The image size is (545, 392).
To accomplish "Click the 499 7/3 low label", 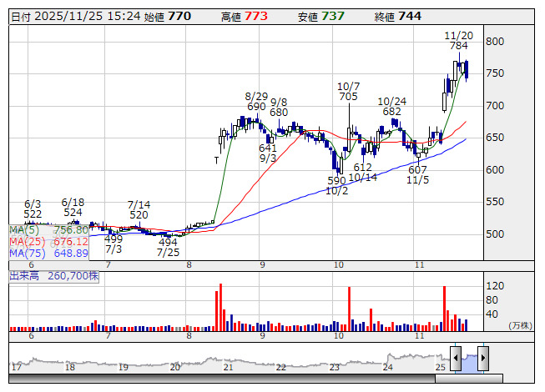I will (114, 244).
